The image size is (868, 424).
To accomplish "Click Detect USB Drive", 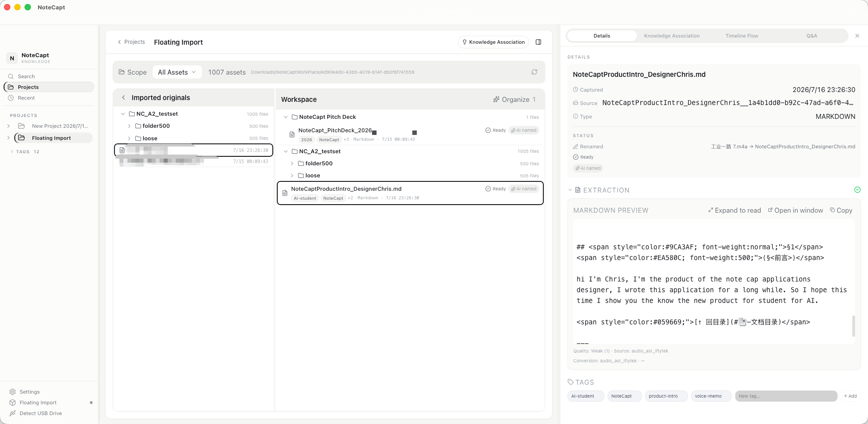I will [36, 413].
